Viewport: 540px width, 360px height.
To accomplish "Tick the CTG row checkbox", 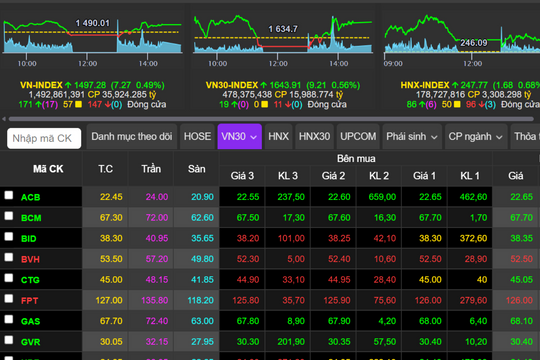I will (x=9, y=278).
